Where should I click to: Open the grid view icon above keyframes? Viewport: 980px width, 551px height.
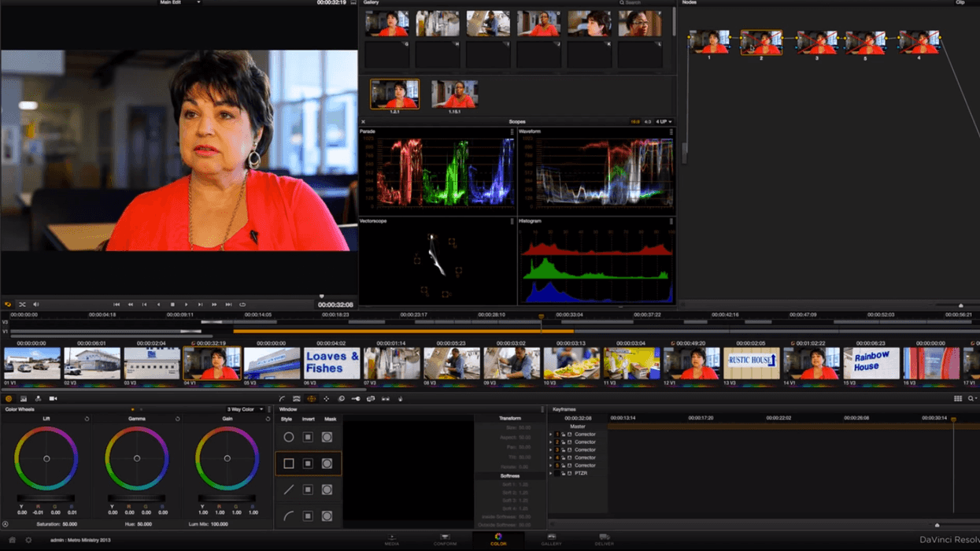tap(958, 399)
